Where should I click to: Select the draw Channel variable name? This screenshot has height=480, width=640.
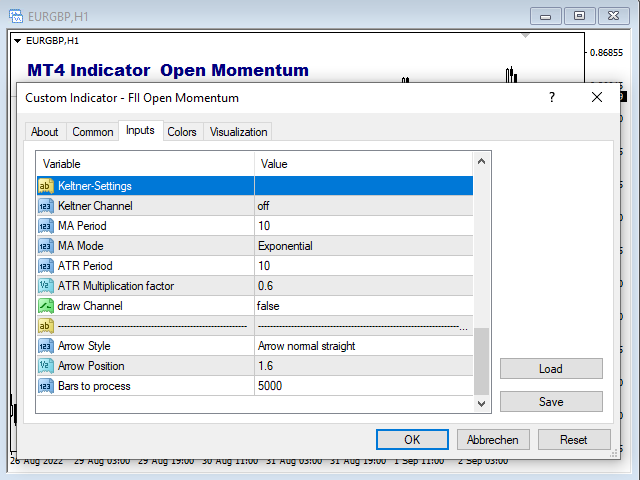pyautogui.click(x=90, y=306)
